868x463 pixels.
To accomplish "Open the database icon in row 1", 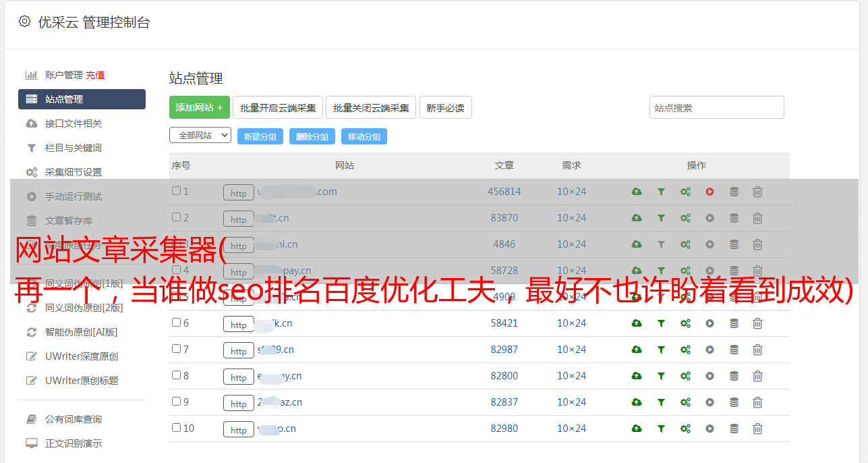I will coord(734,192).
